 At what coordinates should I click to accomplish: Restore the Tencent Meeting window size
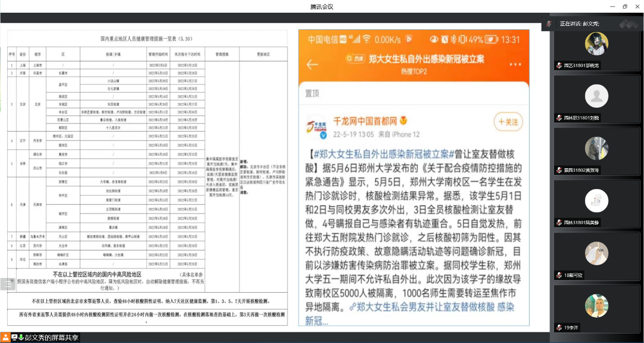click(625, 7)
